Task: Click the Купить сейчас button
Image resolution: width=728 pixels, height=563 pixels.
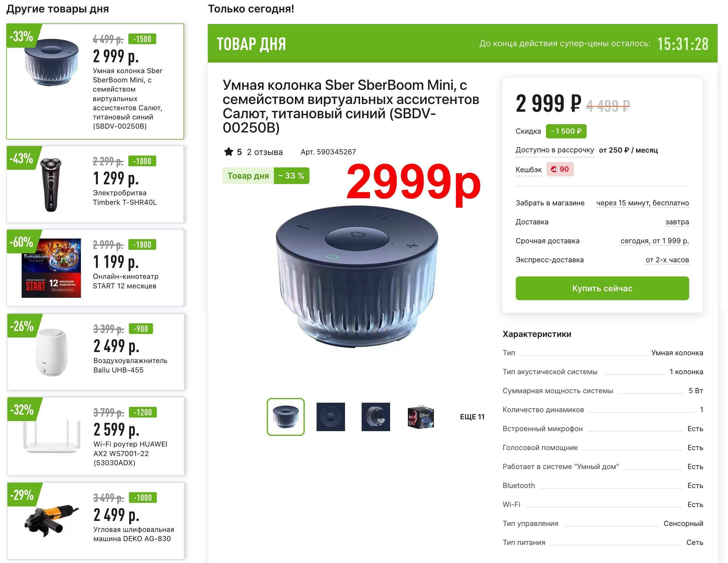Action: [602, 288]
